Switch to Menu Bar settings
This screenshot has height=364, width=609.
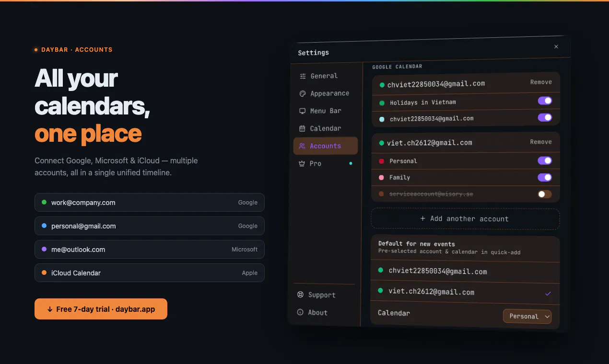point(325,111)
